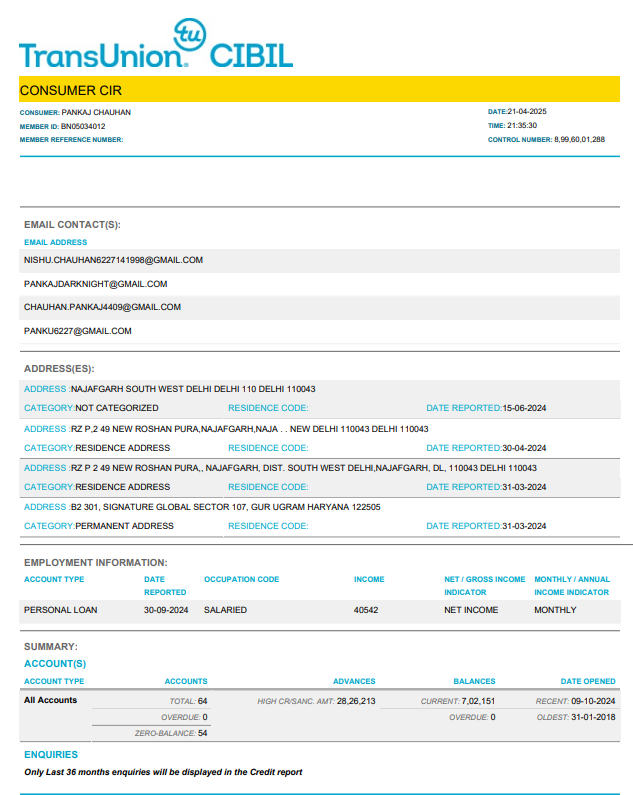Screen dimensions: 633x795
Task: Click consumer name PANKAJ CHAUHAN
Action: [x=96, y=112]
